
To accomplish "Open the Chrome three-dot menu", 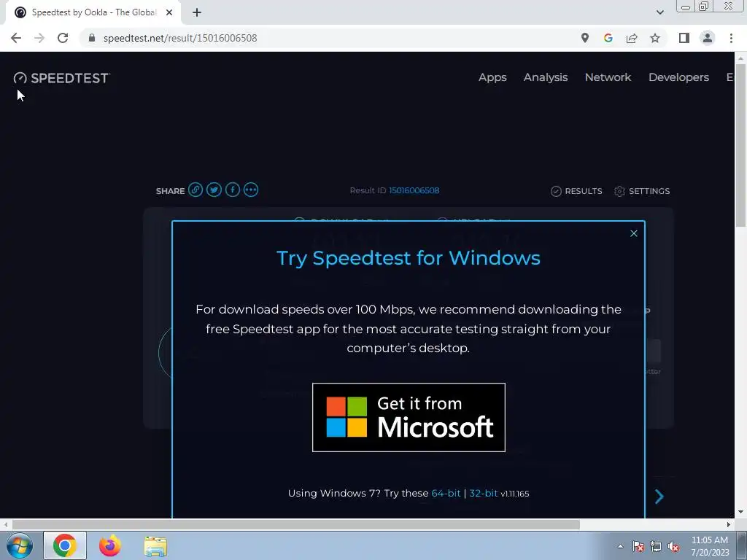I will 731,38.
